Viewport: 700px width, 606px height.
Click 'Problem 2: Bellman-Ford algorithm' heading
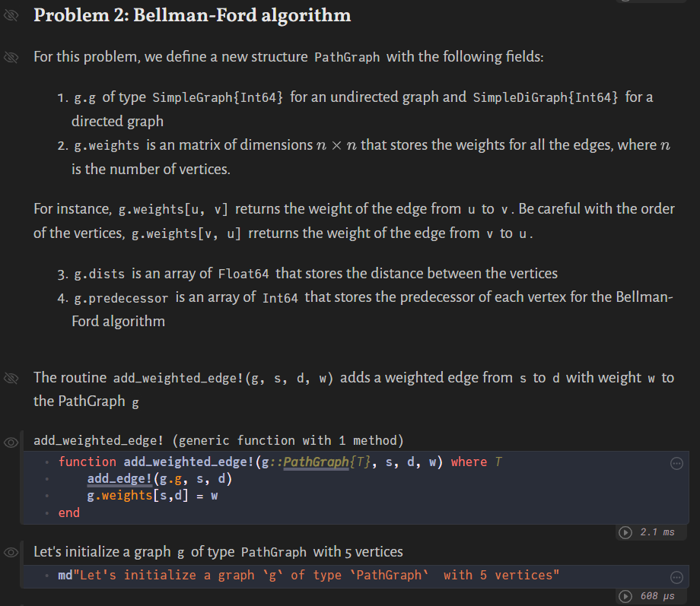(x=192, y=16)
